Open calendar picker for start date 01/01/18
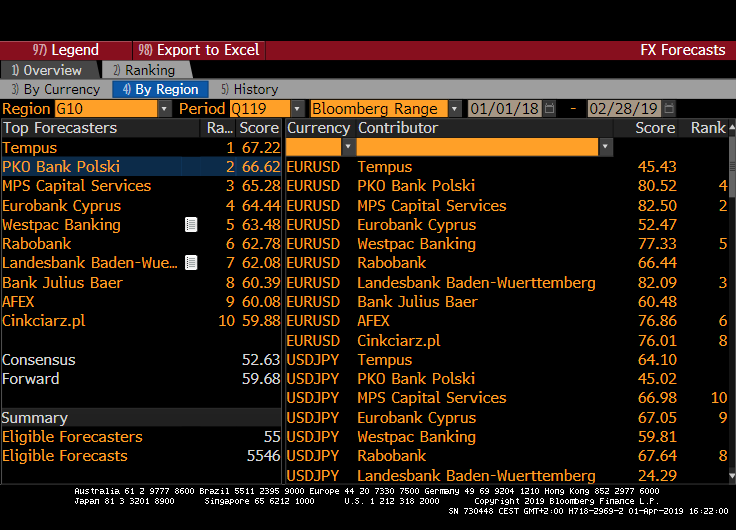 [550, 109]
